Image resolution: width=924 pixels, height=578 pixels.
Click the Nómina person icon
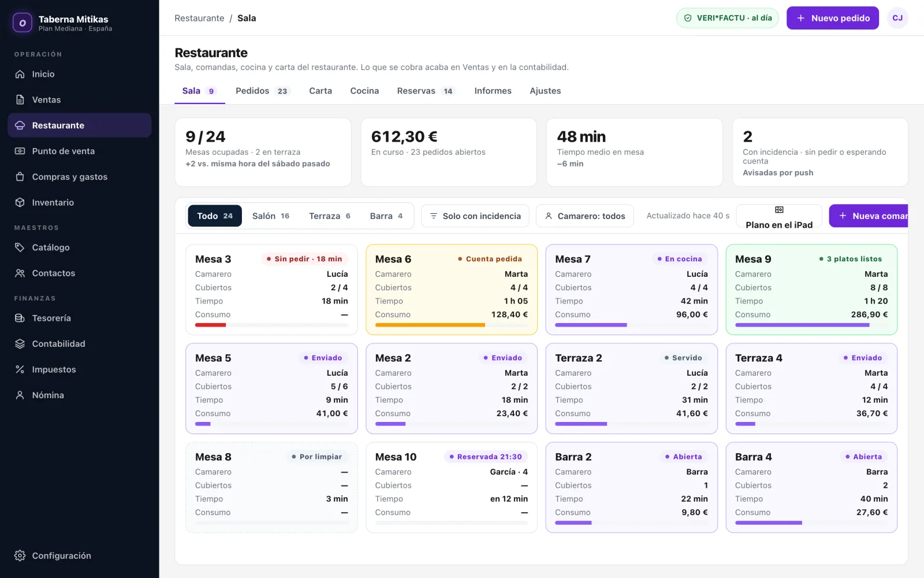click(x=20, y=395)
